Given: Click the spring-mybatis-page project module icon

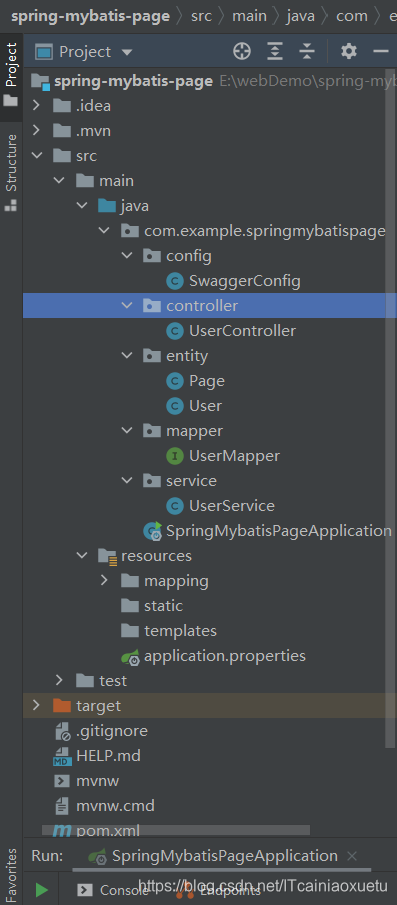Looking at the screenshot, I should click(40, 81).
